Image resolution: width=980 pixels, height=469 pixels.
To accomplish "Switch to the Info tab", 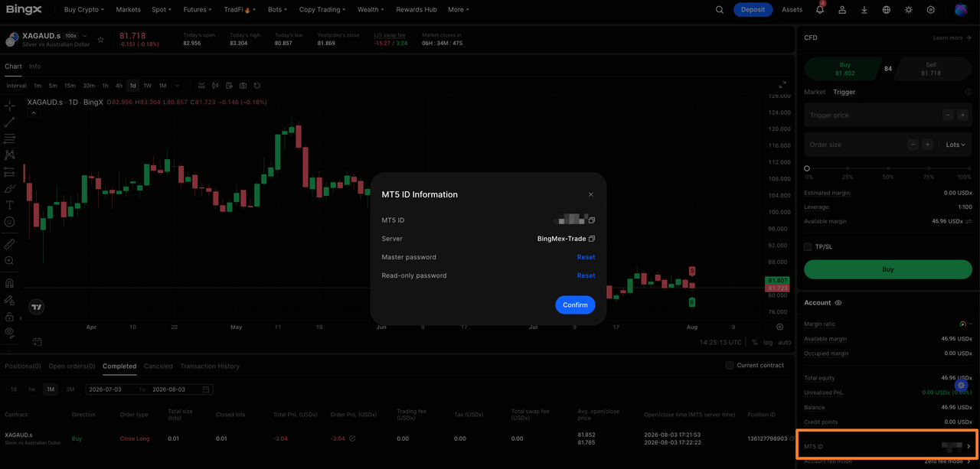I will pyautogui.click(x=35, y=67).
